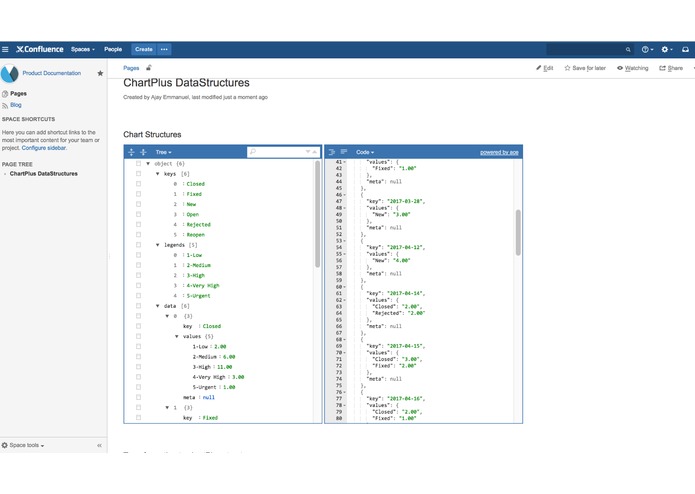Image resolution: width=695 pixels, height=494 pixels.
Task: Click collapse all fields icon in Tree panel
Action: [x=143, y=152]
